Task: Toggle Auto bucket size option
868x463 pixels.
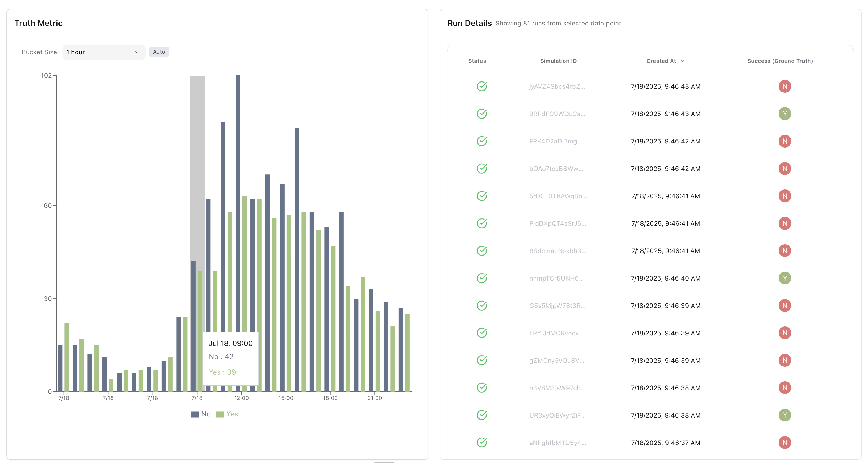Action: point(159,52)
